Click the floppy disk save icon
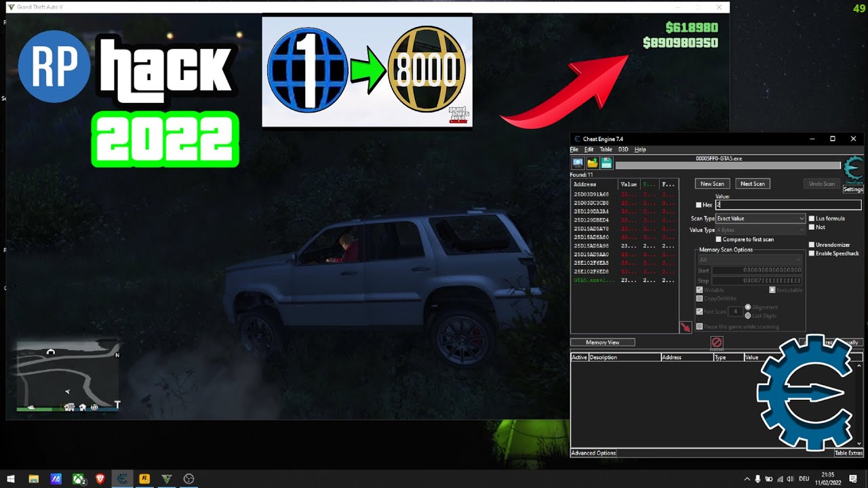 click(x=606, y=163)
